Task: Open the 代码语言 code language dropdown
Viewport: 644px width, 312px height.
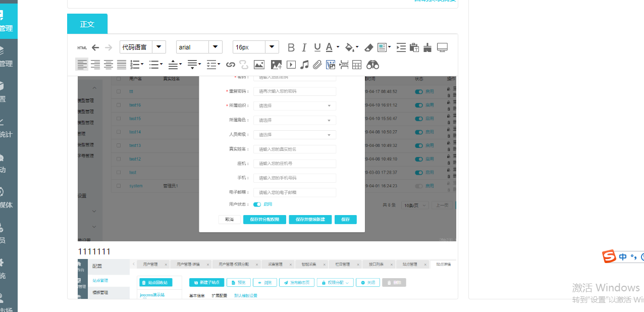Action: click(x=143, y=47)
